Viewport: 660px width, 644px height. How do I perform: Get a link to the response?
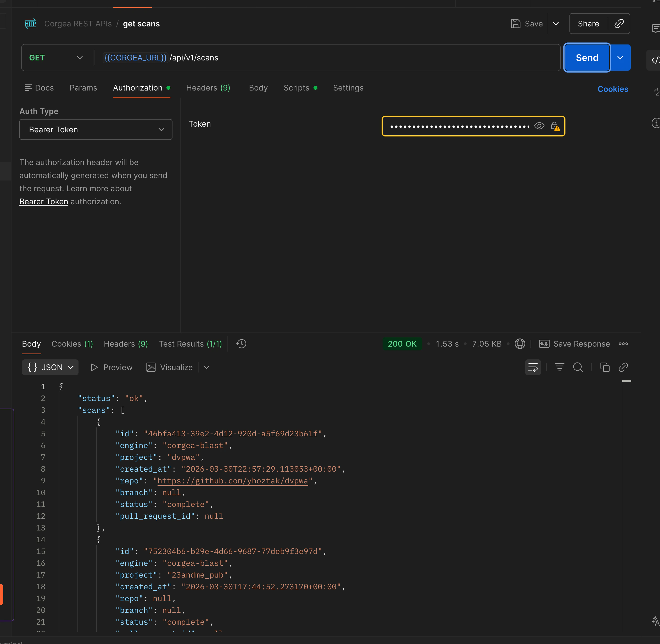point(623,367)
